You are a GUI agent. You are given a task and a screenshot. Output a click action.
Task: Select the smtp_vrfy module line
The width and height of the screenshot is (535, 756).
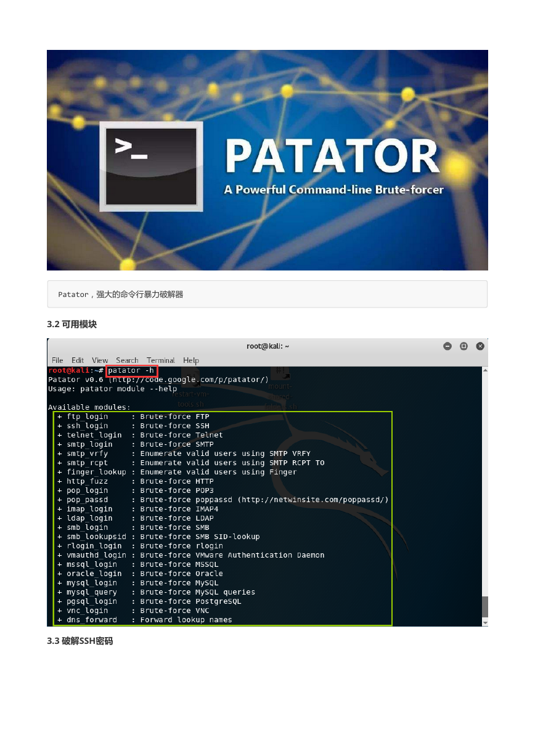[x=184, y=453]
